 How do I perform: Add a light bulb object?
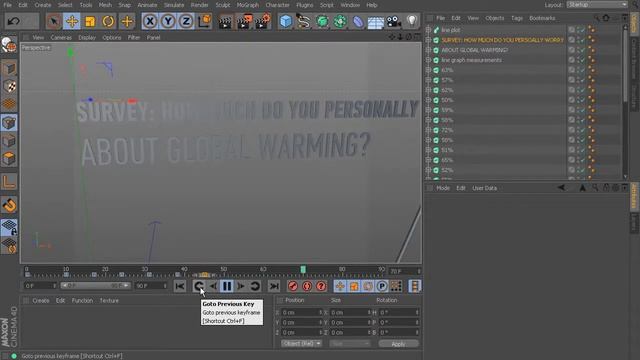[412, 21]
